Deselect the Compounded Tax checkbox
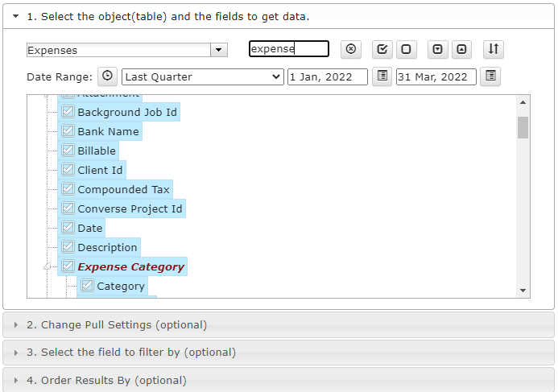The image size is (558, 392). (68, 189)
